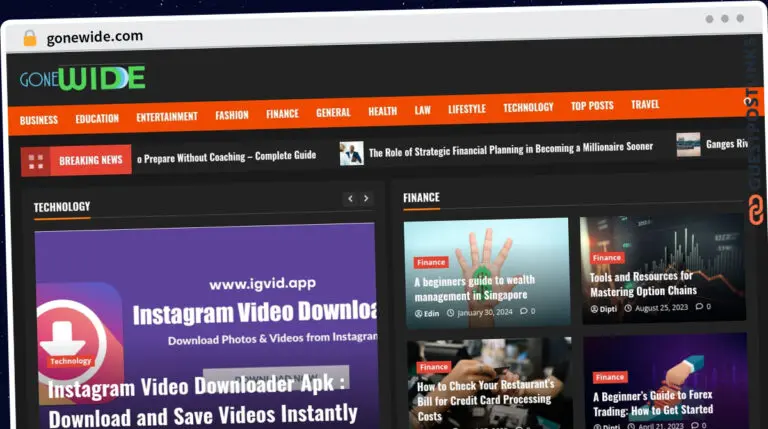Open the Strategic Financial Planning headline
Screen dimensions: 768x429
510,149
